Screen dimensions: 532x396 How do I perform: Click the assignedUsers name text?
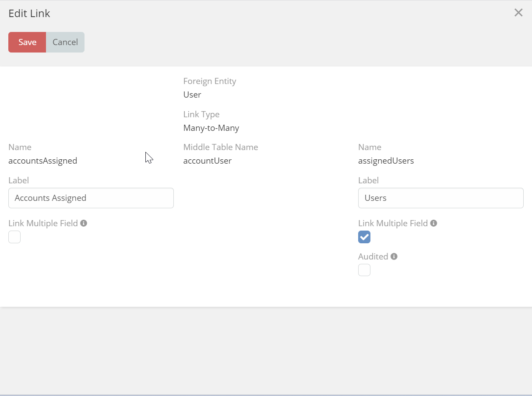point(386,161)
